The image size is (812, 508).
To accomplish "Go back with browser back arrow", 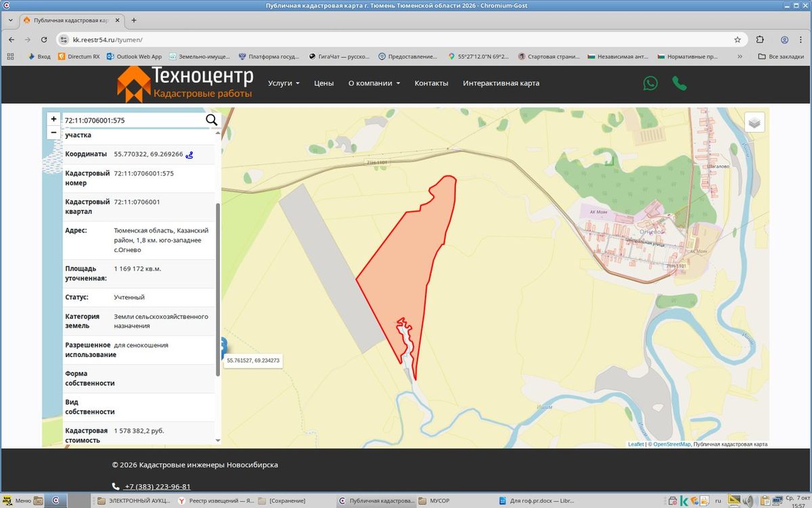I will [12, 39].
